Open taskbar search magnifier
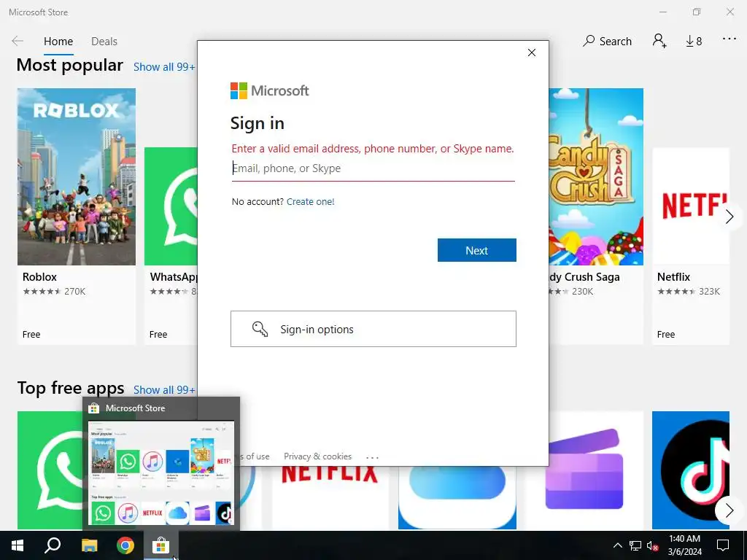 coord(53,545)
